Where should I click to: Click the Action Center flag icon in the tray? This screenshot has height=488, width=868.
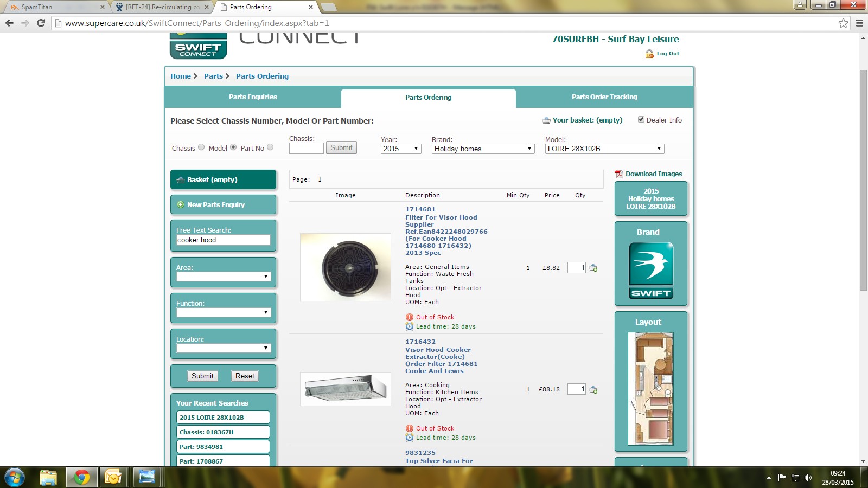(782, 478)
